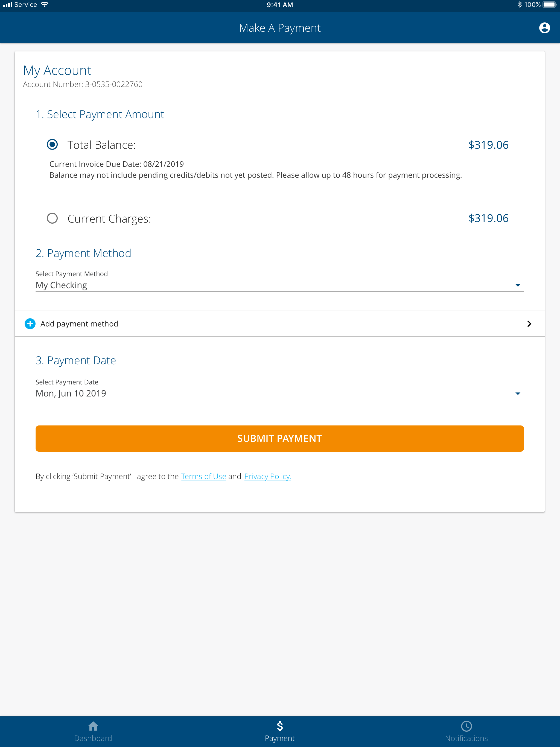The width and height of the screenshot is (560, 747).
Task: Open the payment date dropdown arrow
Action: click(x=517, y=393)
